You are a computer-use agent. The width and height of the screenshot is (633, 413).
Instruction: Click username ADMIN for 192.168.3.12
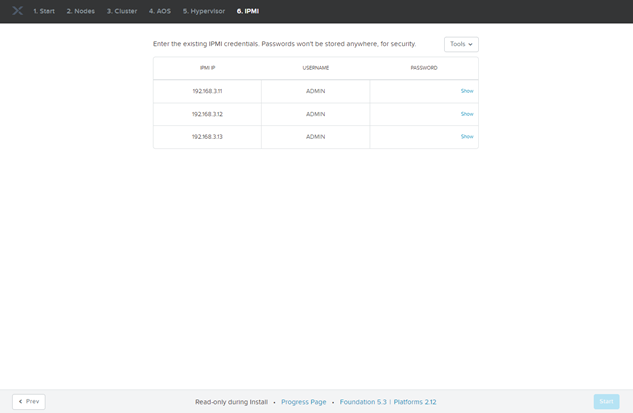point(315,114)
